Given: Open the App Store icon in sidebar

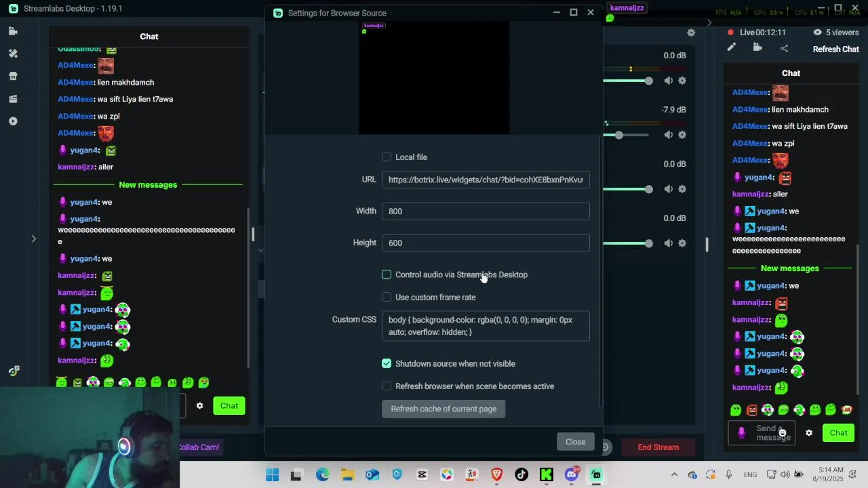Looking at the screenshot, I should click(13, 77).
